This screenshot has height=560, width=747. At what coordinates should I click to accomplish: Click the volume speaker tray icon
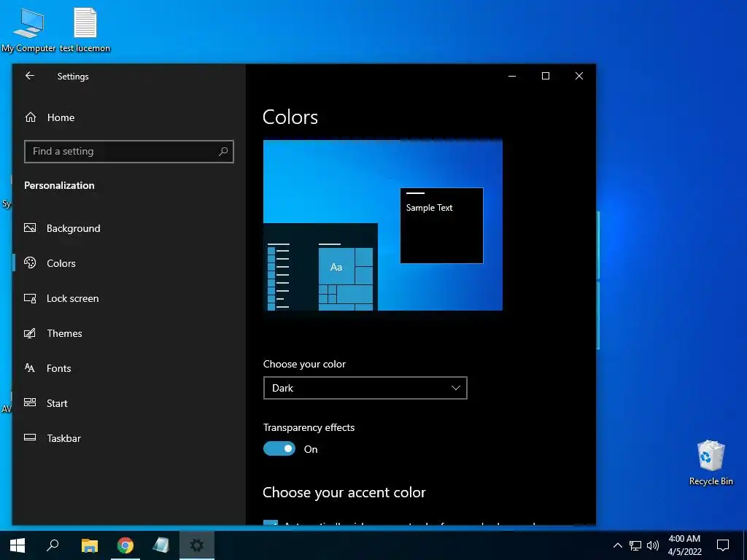click(x=653, y=545)
